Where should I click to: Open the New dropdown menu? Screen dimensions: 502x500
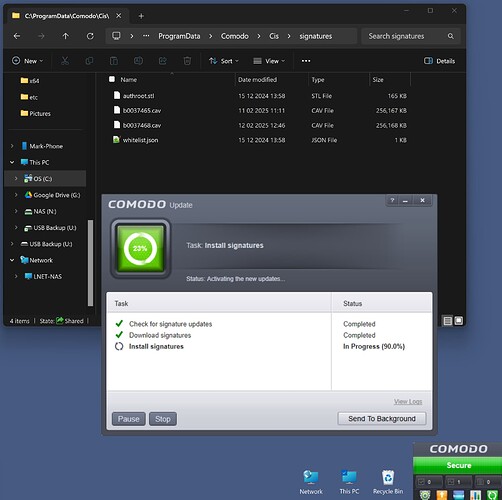tap(28, 61)
